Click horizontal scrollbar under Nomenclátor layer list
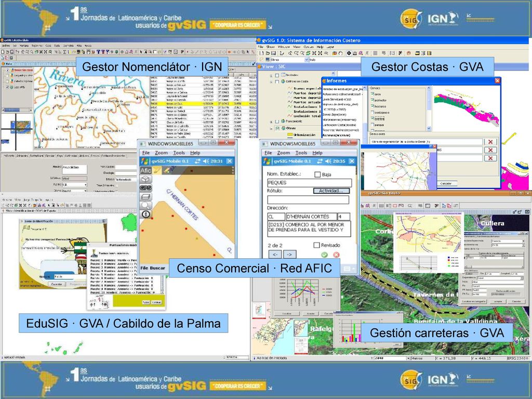This screenshot has width=532, height=399. tap(16, 110)
